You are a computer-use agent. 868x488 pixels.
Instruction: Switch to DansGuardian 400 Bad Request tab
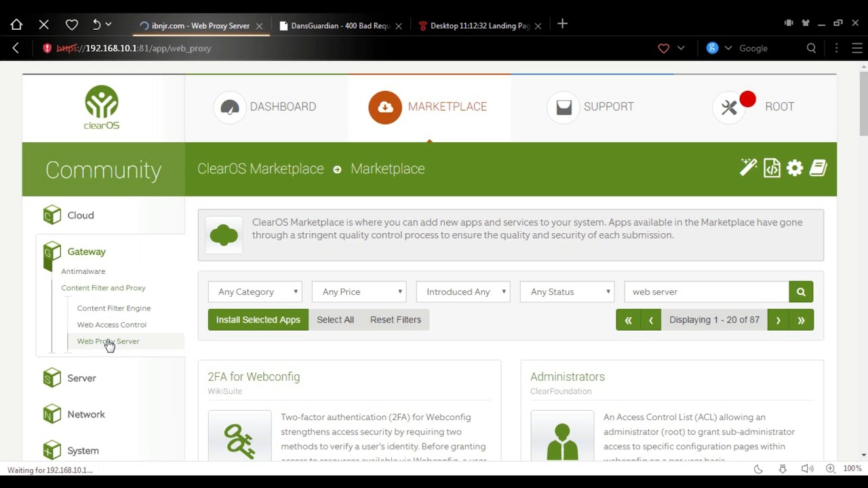click(339, 26)
